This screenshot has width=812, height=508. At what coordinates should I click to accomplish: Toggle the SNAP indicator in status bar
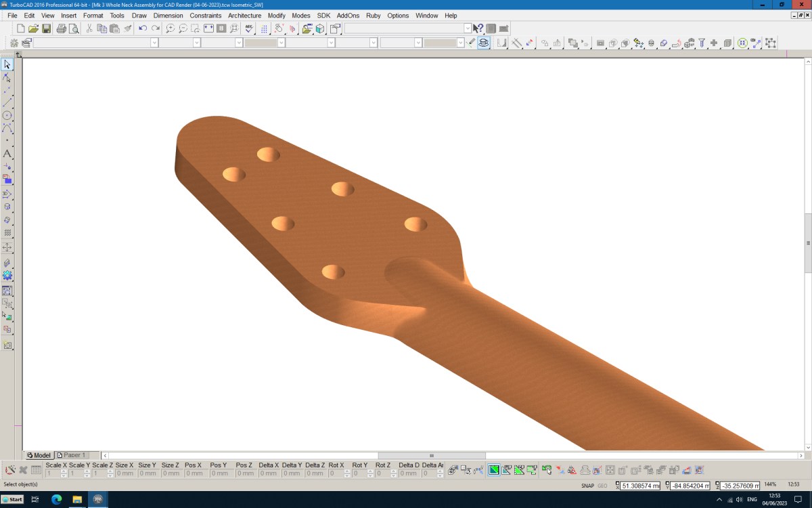tap(587, 486)
